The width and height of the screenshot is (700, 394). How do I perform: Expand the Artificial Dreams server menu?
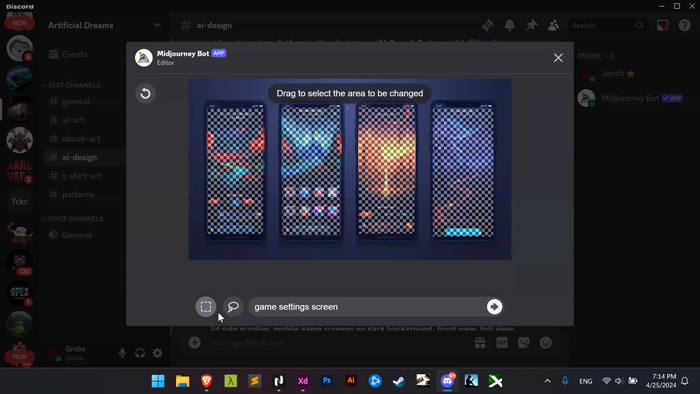click(x=157, y=25)
